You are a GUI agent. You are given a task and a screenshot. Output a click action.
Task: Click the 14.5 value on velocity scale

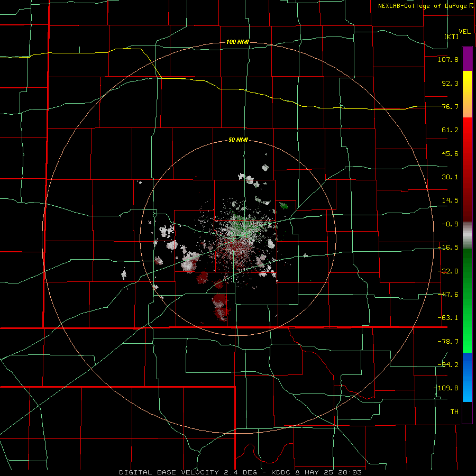(450, 200)
